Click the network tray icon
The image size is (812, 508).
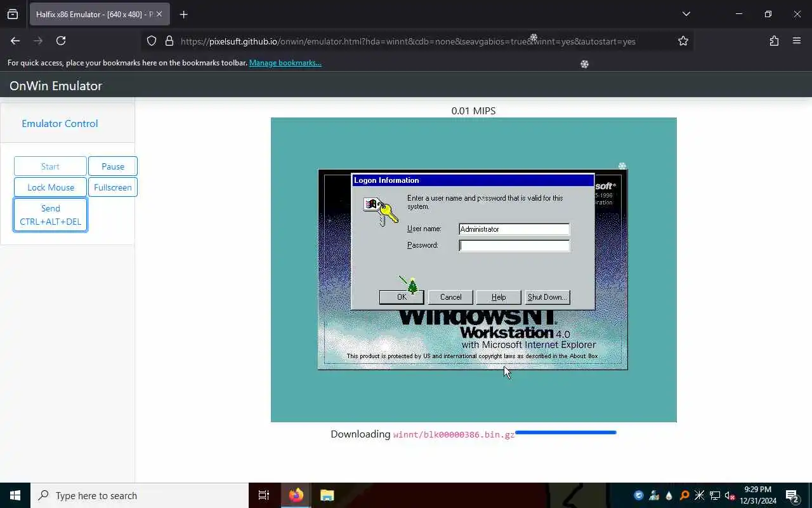714,495
